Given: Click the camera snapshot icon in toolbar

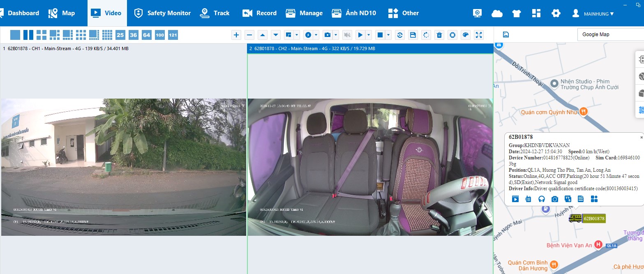Looking at the screenshot, I should pyautogui.click(x=328, y=35).
